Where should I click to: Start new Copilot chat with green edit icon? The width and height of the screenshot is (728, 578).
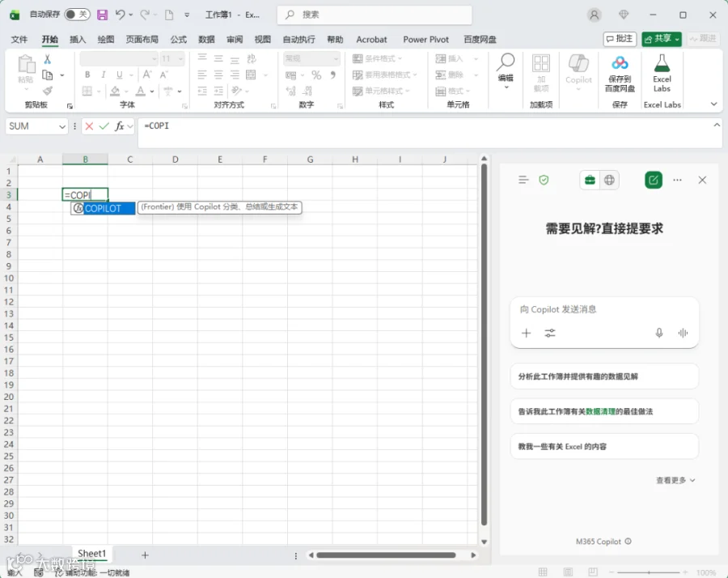(x=654, y=181)
